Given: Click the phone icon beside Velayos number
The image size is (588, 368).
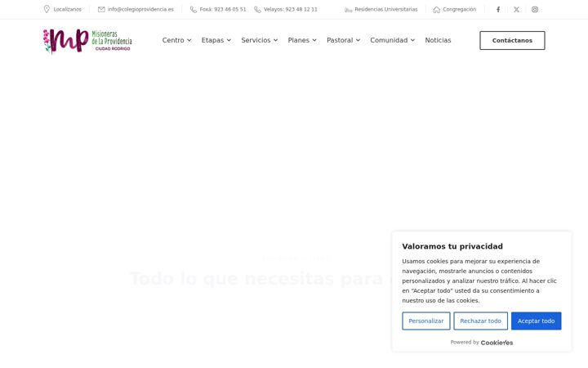Looking at the screenshot, I should coord(257,9).
